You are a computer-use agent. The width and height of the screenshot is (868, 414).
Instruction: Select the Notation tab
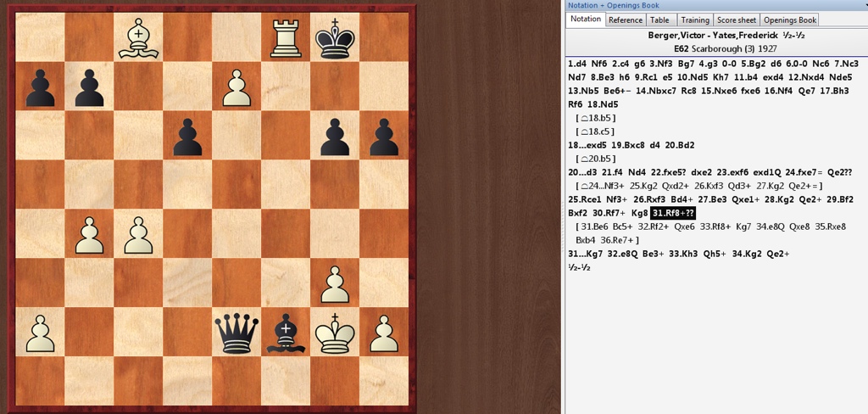click(586, 20)
